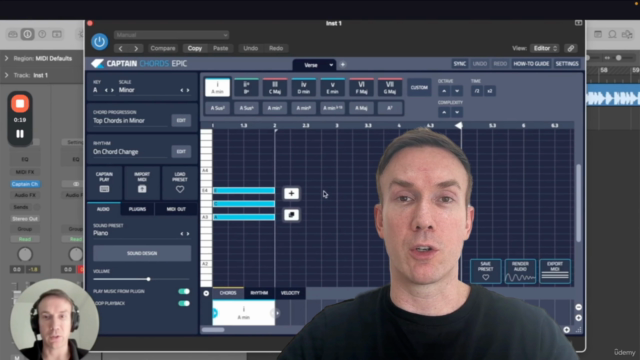The image size is (640, 360).
Task: Select the A Maj variation
Action: pos(361,108)
